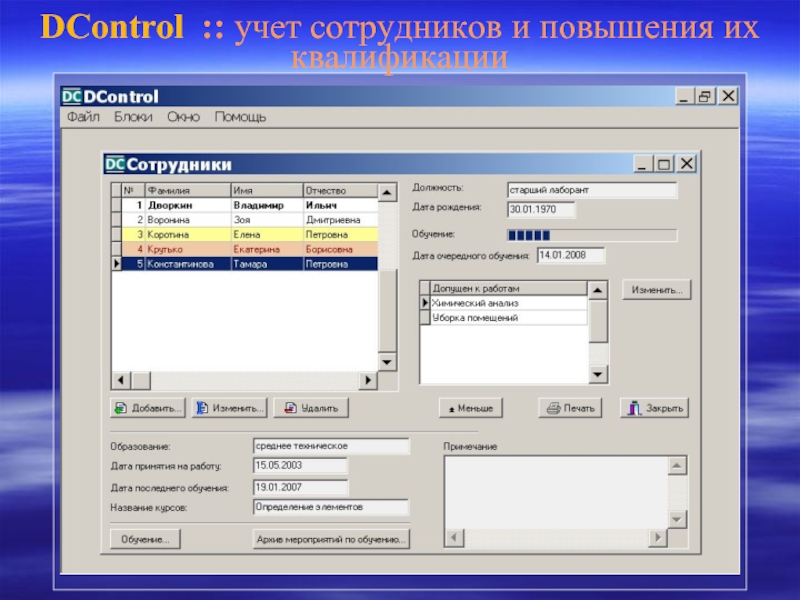Close the DControl main window
Screen dimensions: 800x600
[x=729, y=96]
